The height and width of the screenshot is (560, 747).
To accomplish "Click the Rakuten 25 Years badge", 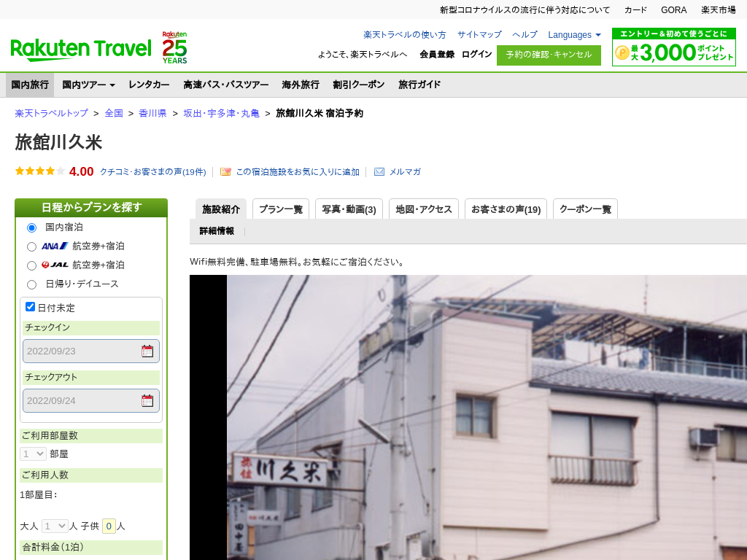I will click(174, 47).
